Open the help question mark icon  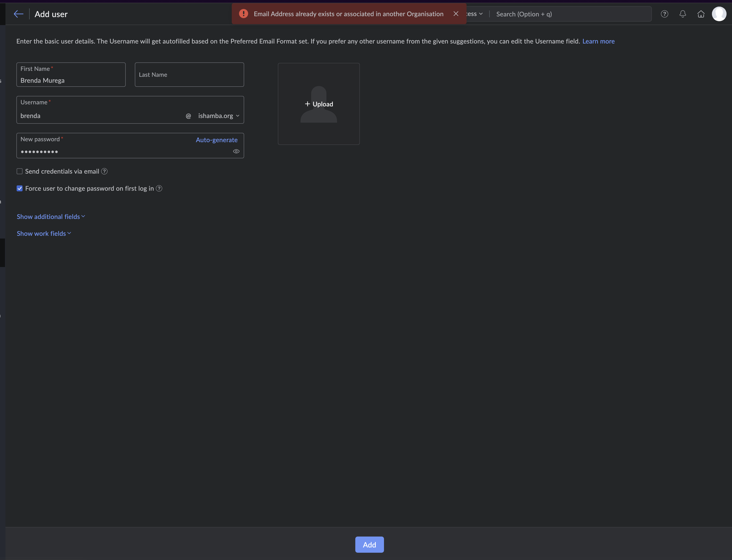(x=664, y=14)
